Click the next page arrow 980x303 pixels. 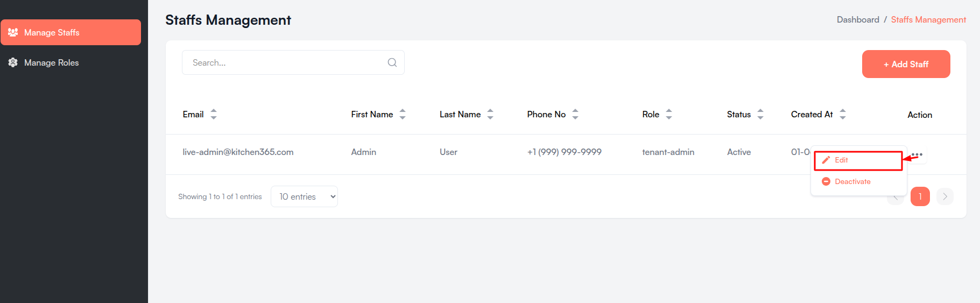click(x=944, y=196)
